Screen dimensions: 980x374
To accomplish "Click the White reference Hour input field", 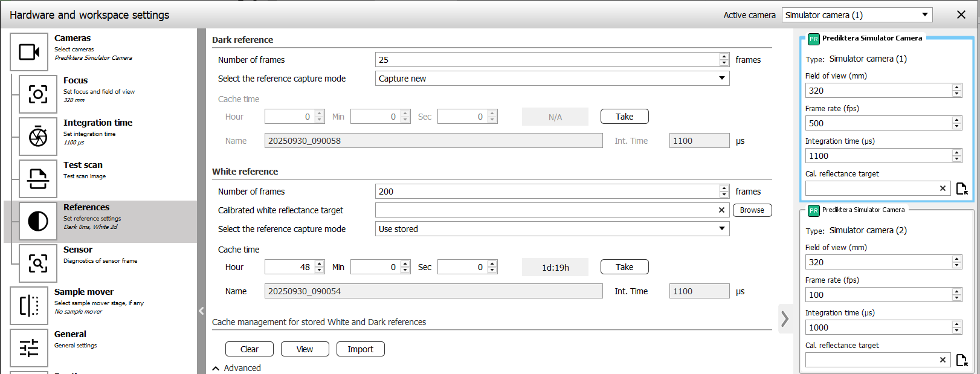I will 289,267.
